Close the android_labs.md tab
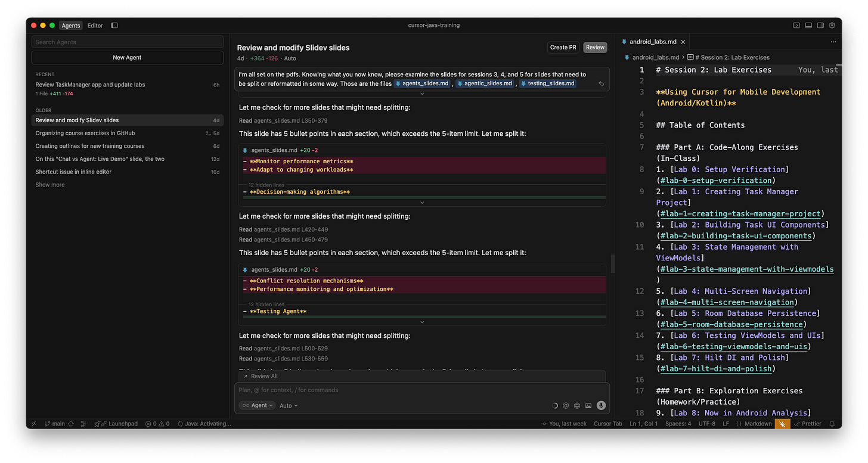Image resolution: width=868 pixels, height=463 pixels. (x=683, y=42)
